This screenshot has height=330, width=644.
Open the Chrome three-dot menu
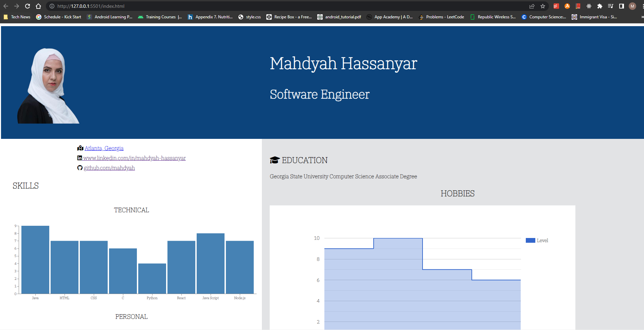point(643,6)
